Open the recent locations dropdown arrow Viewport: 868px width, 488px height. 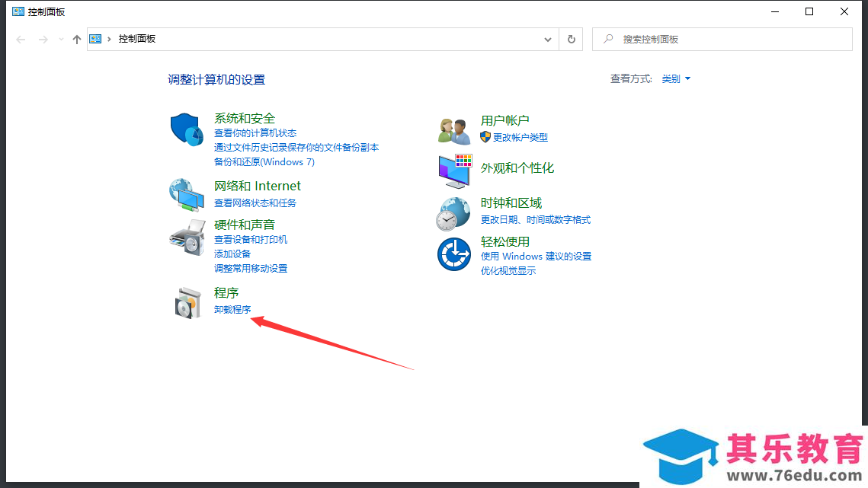coord(61,40)
